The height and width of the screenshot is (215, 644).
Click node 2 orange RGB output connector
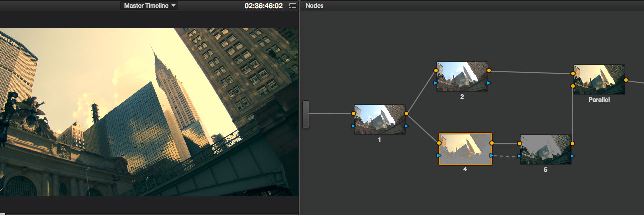click(489, 71)
